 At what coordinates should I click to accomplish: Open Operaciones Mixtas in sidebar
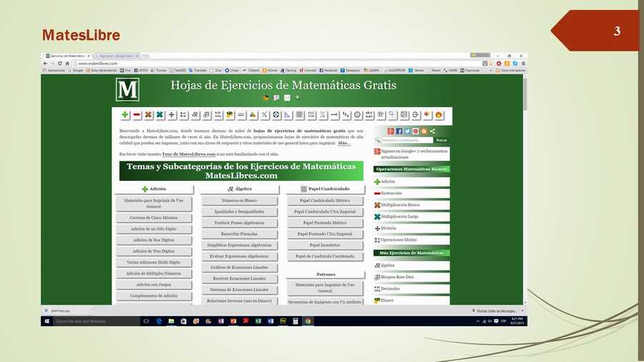coord(411,240)
